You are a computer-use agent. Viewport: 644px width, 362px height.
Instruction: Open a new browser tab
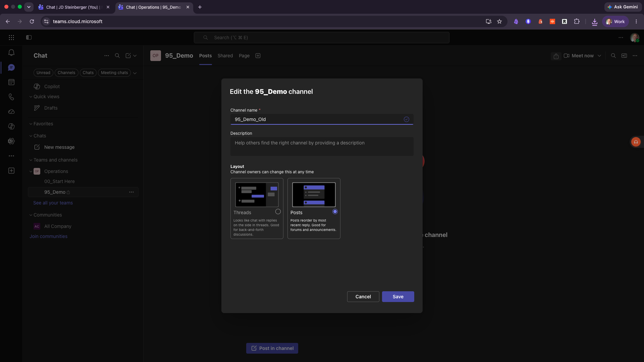200,7
